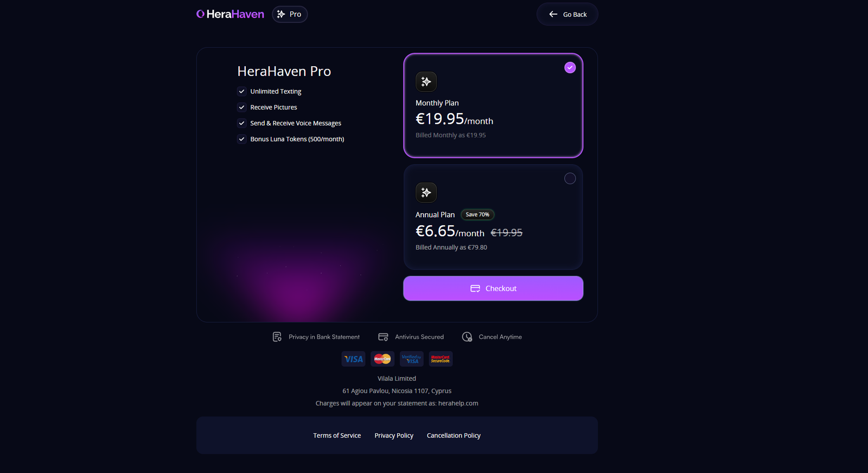
Task: Select the Monthly Plan radio button
Action: (x=570, y=67)
